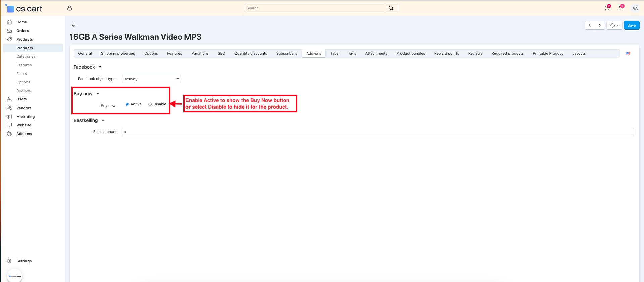Open Categories in the sidebar
Viewport: 644px width, 282px height.
[26, 56]
